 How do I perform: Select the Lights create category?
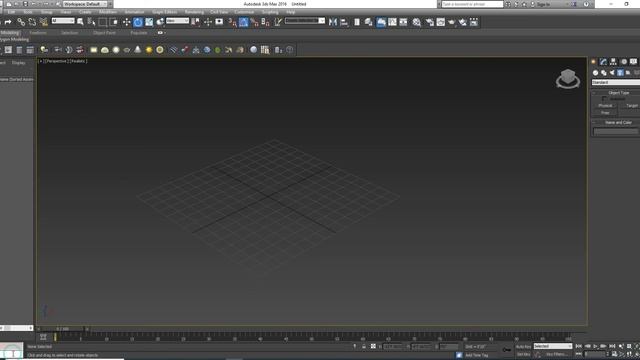click(x=612, y=73)
